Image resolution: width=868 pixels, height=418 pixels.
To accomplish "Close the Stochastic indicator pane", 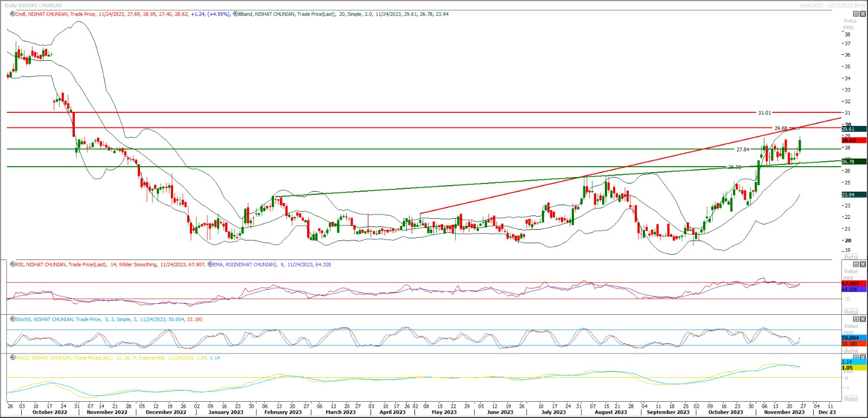I will coord(863,319).
